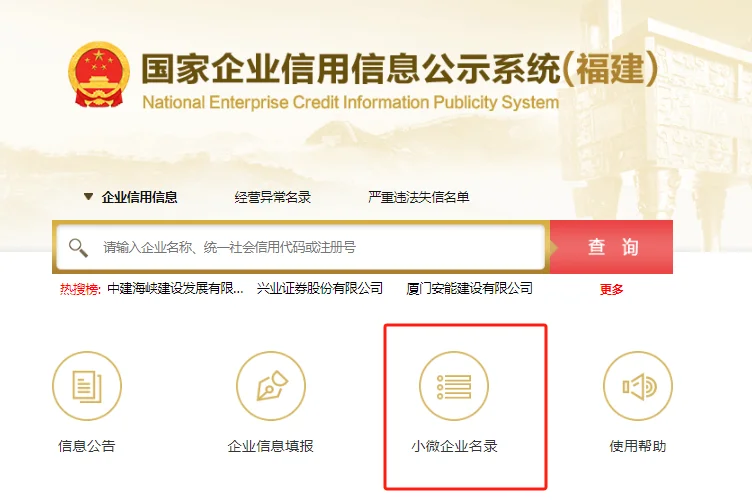This screenshot has width=752, height=502.
Task: Click the National Enterprise Credit Information subtitle
Action: (x=351, y=103)
